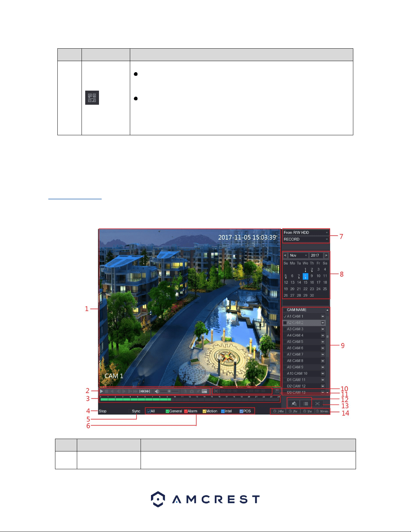Click the green recorded segment on the timeline
411x532 pixels.
(136, 399)
